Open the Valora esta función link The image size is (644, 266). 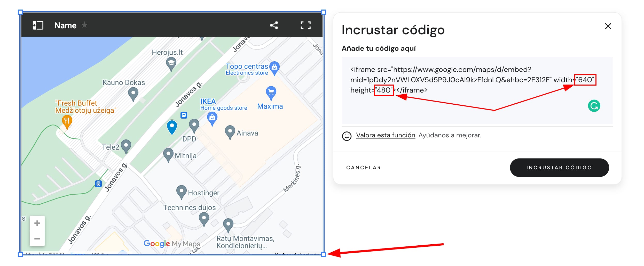(x=385, y=135)
